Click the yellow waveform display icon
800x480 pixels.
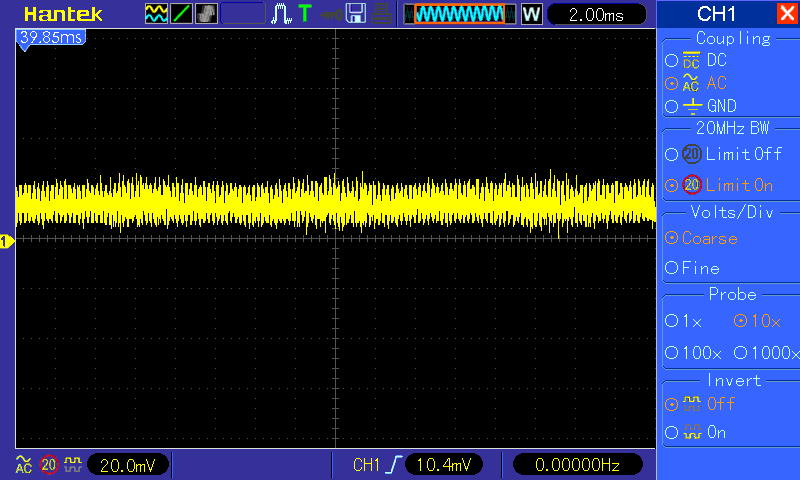click(156, 14)
